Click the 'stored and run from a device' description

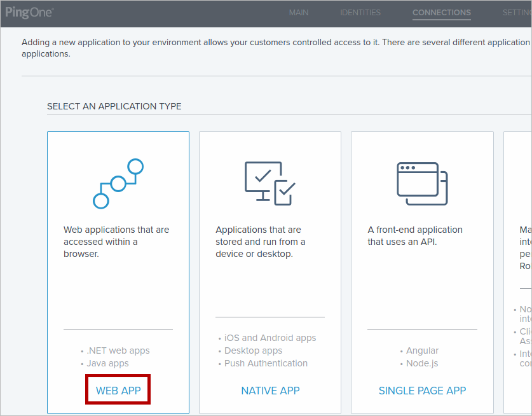click(x=261, y=242)
